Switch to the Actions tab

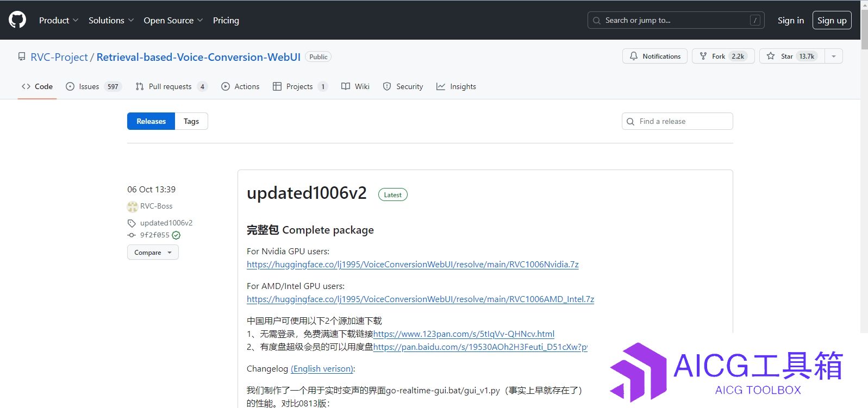click(240, 86)
